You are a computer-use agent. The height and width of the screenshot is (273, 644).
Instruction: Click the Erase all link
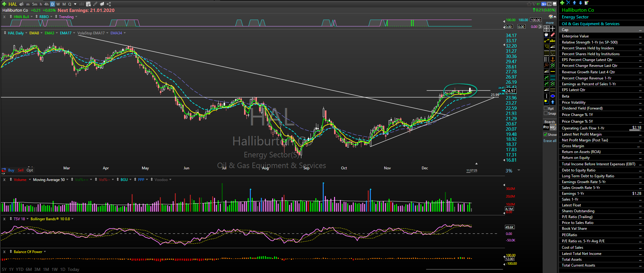pos(550,141)
